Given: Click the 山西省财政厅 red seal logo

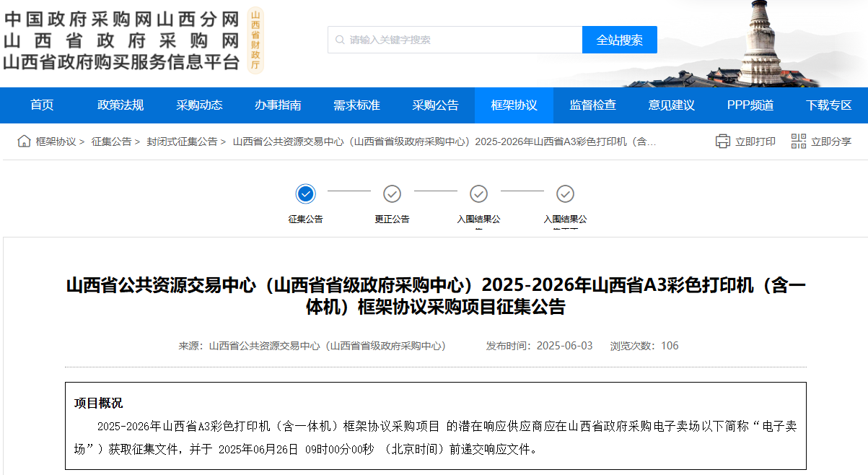Looking at the screenshot, I should pyautogui.click(x=254, y=40).
